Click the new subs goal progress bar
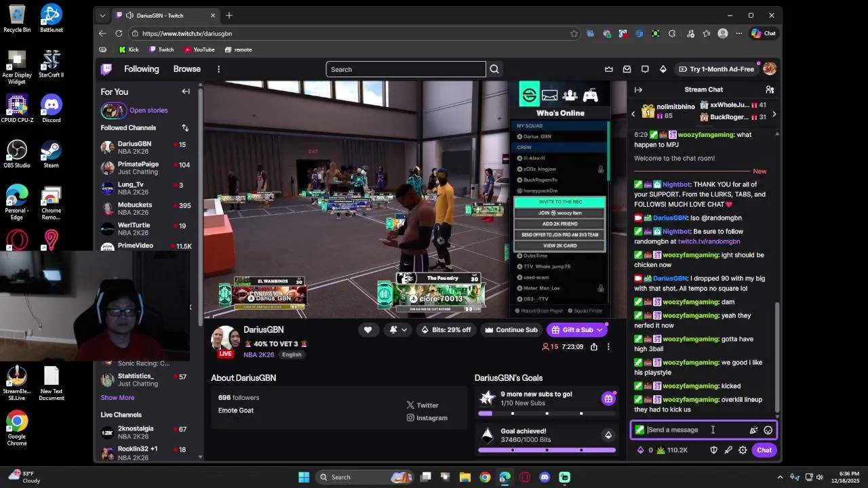Viewport: 868px width, 488px height. click(547, 413)
